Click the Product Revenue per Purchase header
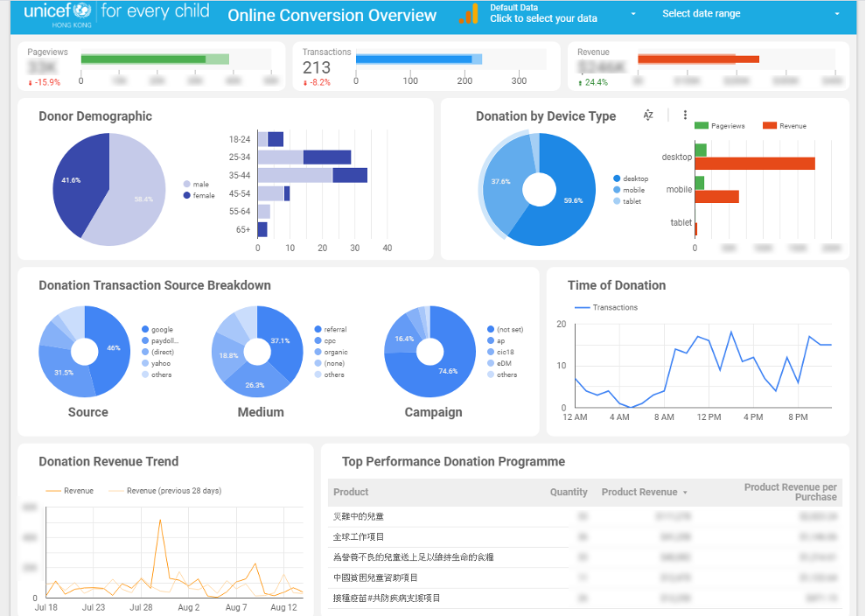The height and width of the screenshot is (616, 866). pos(791,492)
